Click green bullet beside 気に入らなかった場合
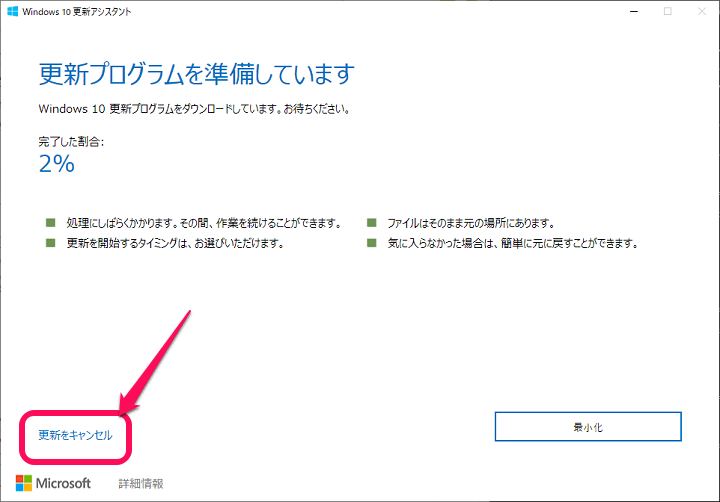The width and height of the screenshot is (720, 502). click(371, 243)
